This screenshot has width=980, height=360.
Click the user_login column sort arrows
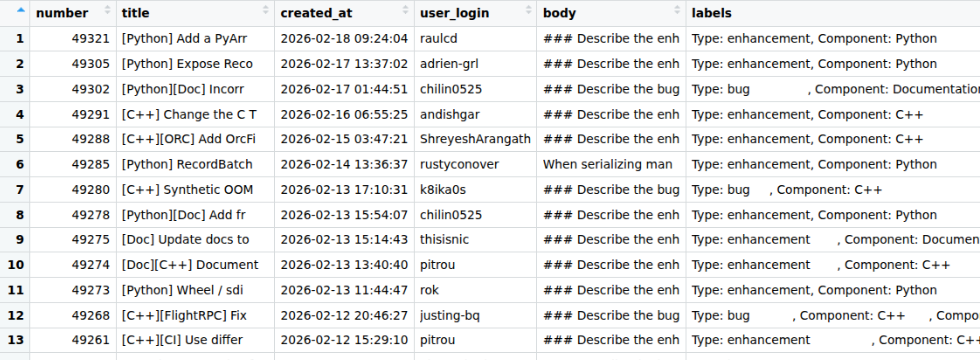coord(528,10)
